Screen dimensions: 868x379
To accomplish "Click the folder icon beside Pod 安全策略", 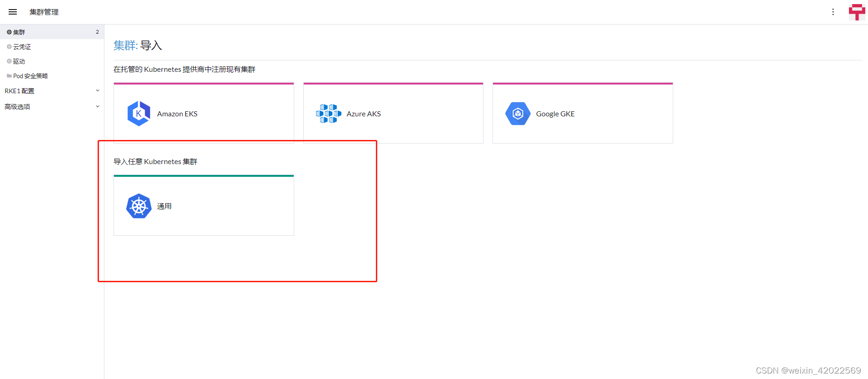I will [9, 76].
